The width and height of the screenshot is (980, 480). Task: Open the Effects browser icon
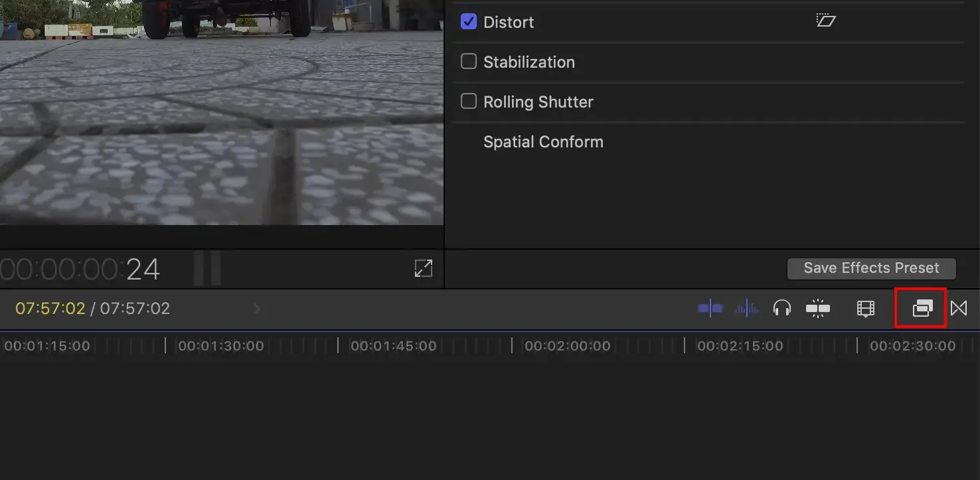click(x=922, y=308)
